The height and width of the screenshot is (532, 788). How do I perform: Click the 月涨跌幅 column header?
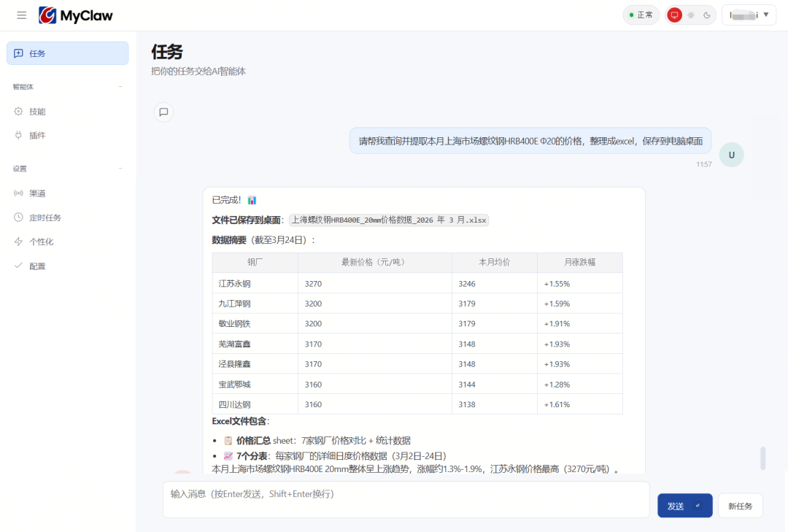click(x=580, y=263)
